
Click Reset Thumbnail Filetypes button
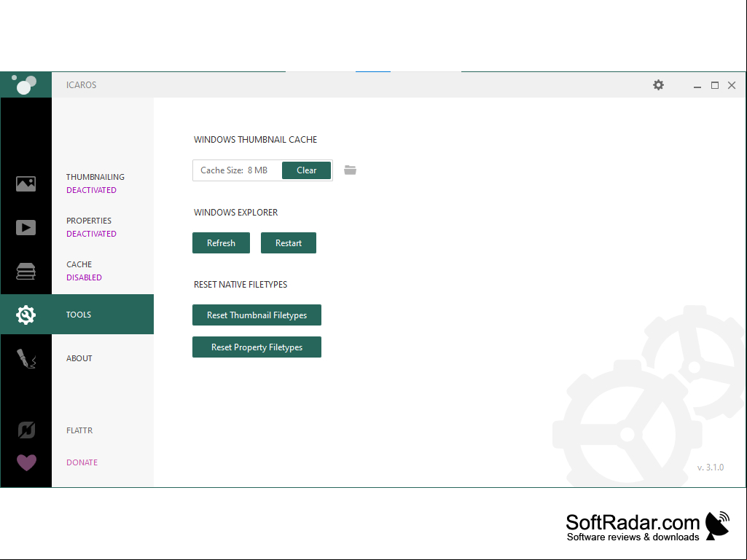(257, 315)
